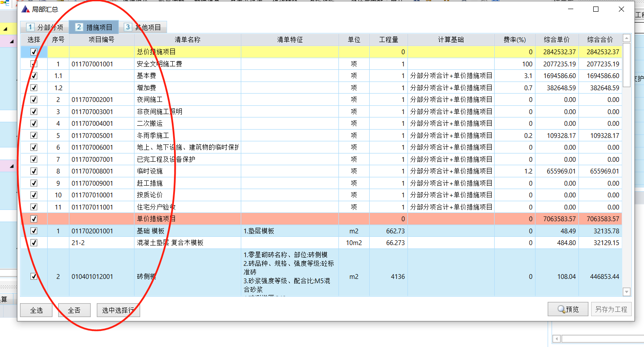This screenshot has height=347, width=644.
Task: Click the 1.垫层模板 feature cell
Action: click(290, 231)
